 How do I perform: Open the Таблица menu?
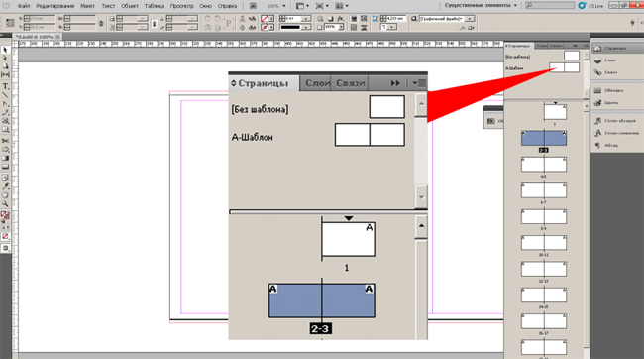click(x=155, y=6)
